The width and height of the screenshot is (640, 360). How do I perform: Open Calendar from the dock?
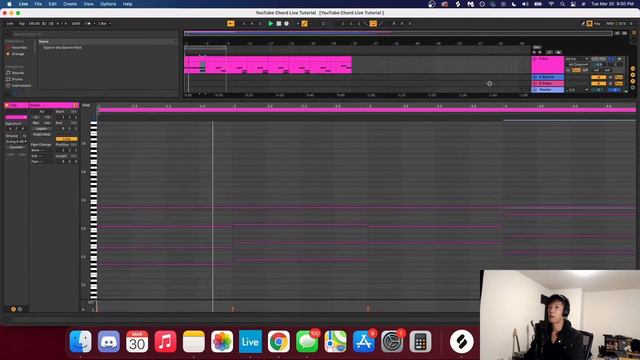pos(137,341)
